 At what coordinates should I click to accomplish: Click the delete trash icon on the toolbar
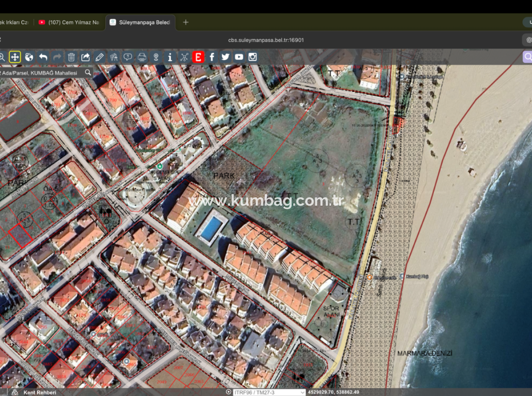point(71,57)
